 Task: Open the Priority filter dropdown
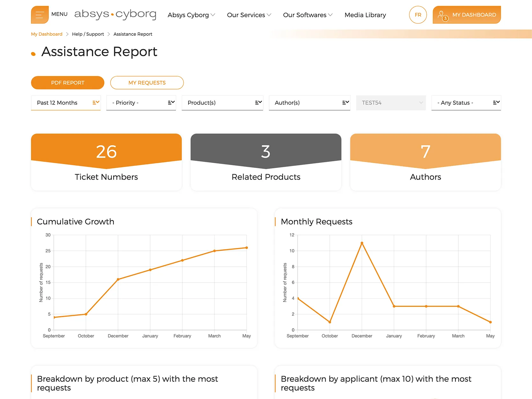pyautogui.click(x=141, y=103)
